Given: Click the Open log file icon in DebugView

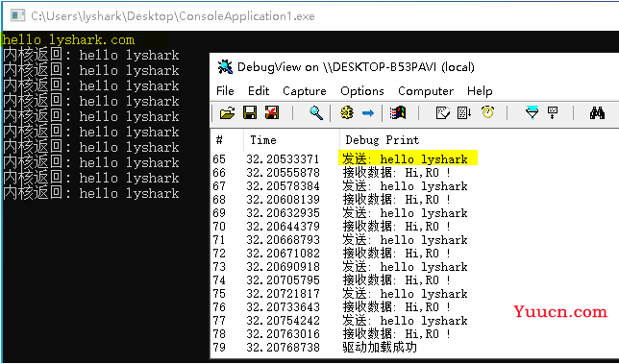Looking at the screenshot, I should coord(227,113).
